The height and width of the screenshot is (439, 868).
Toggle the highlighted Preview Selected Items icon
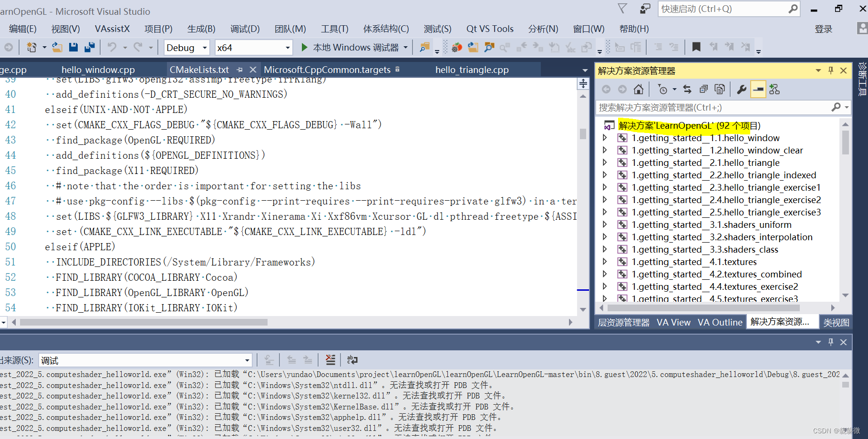click(758, 89)
